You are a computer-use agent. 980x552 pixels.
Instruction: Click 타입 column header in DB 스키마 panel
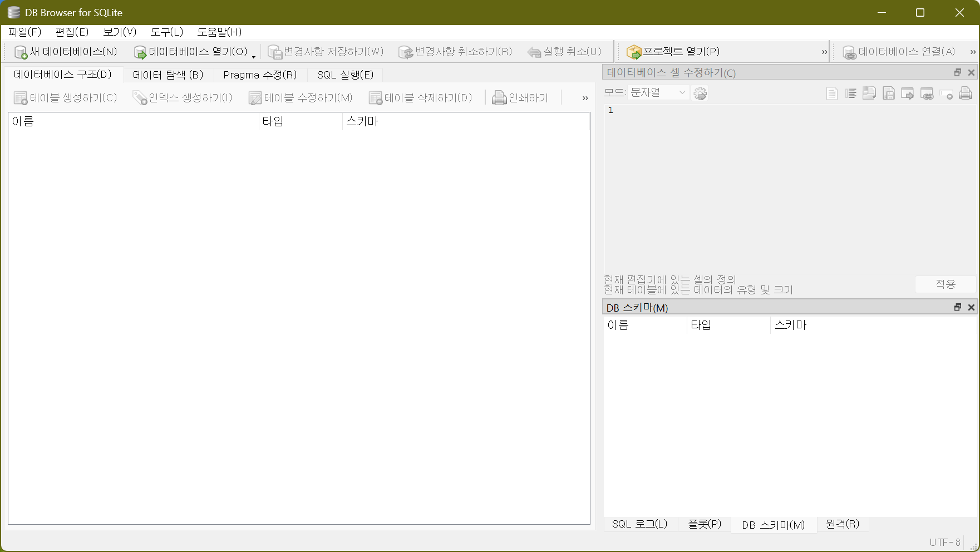(729, 325)
